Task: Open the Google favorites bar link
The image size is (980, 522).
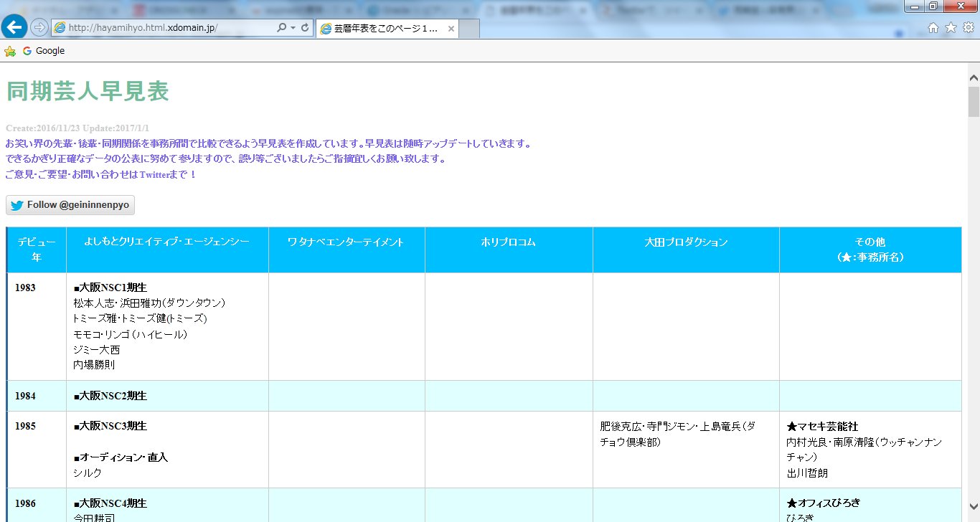Action: (44, 51)
